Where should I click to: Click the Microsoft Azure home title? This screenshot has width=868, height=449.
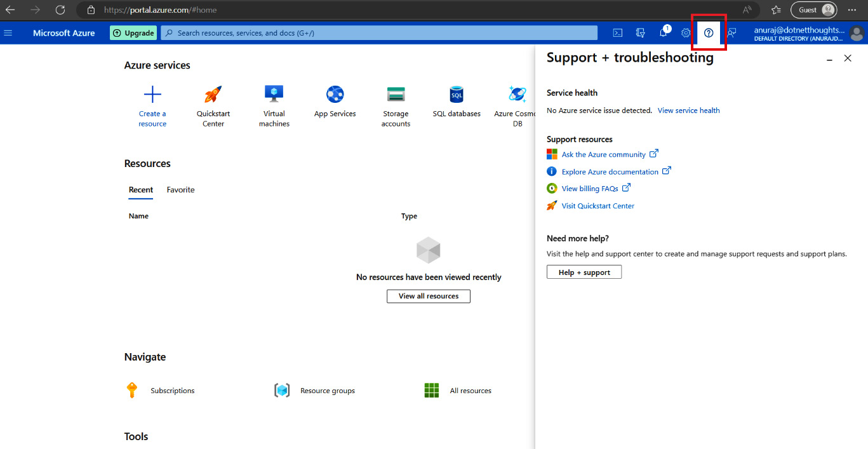click(64, 33)
